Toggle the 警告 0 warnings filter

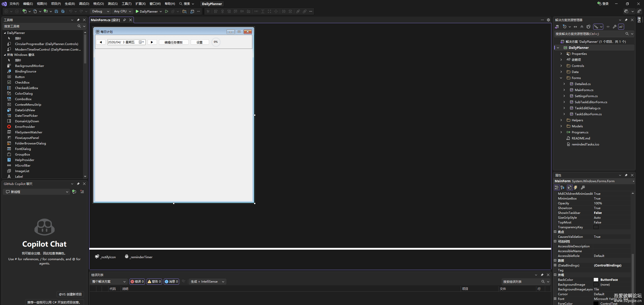[154, 282]
